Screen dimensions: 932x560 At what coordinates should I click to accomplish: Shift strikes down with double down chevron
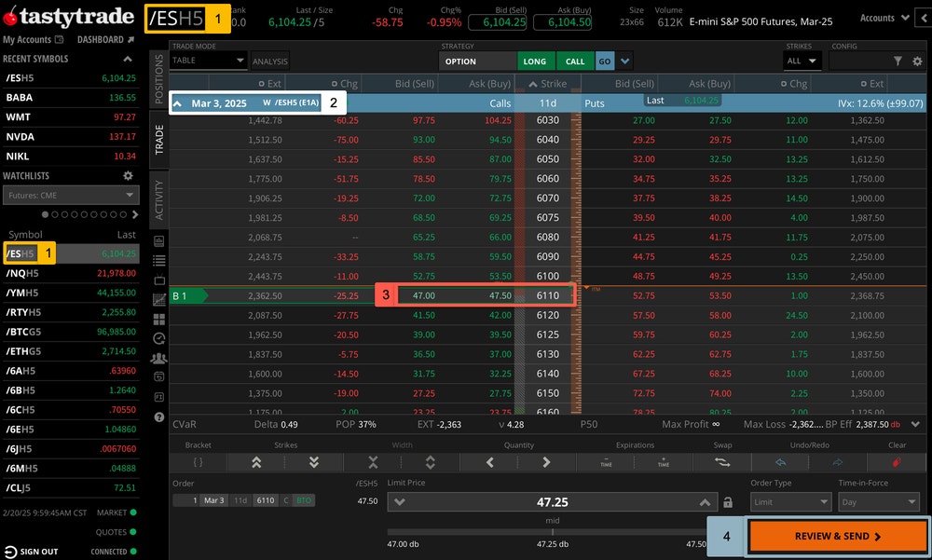coord(314,462)
